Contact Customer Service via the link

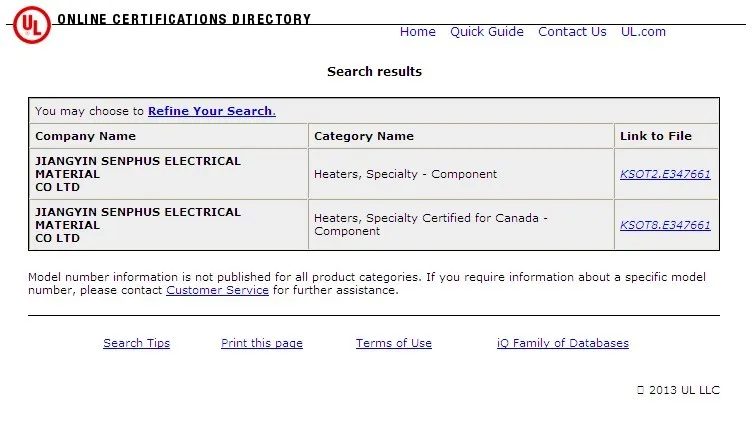pos(217,290)
